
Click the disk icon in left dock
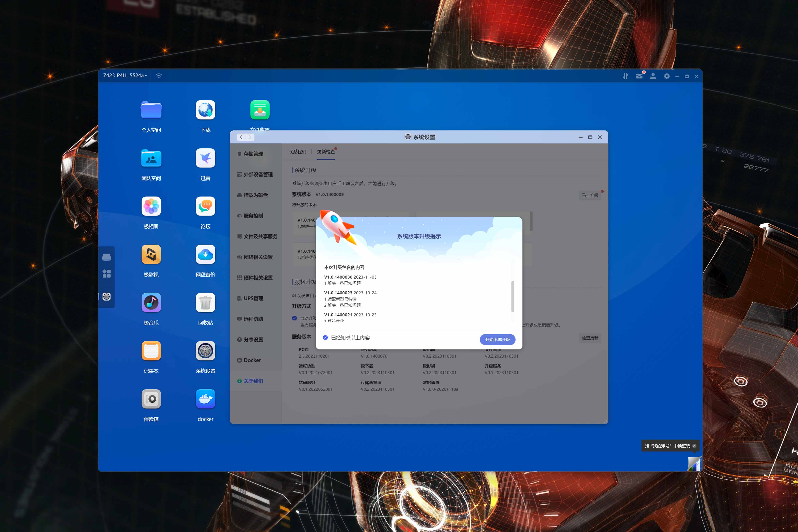click(106, 257)
